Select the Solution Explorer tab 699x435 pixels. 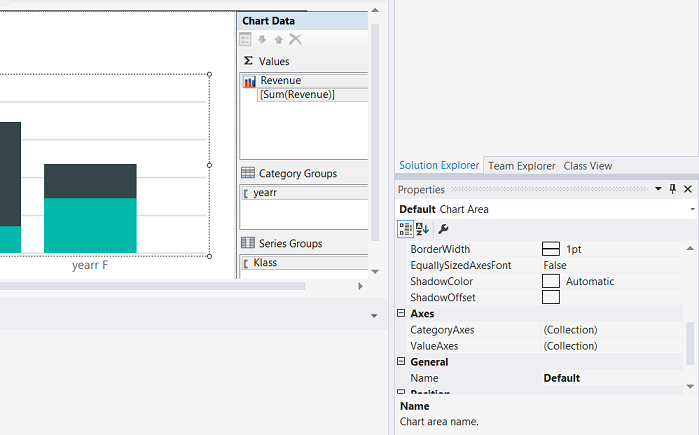439,166
